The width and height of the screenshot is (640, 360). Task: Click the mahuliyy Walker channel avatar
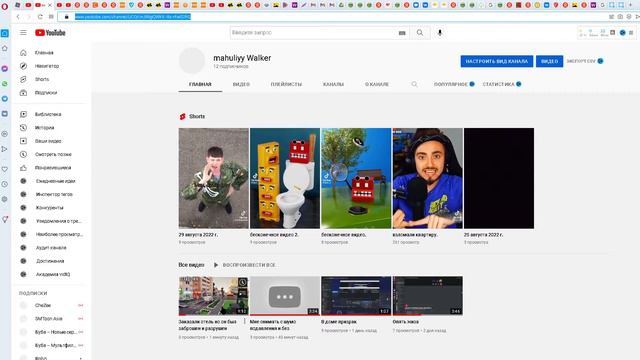click(192, 60)
